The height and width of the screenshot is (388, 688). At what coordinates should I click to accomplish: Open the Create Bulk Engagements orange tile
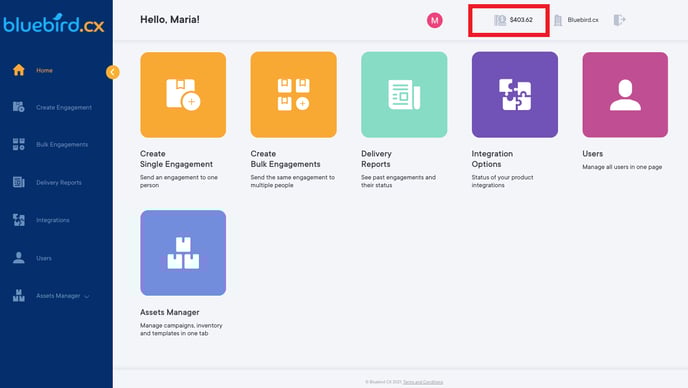[x=294, y=95]
